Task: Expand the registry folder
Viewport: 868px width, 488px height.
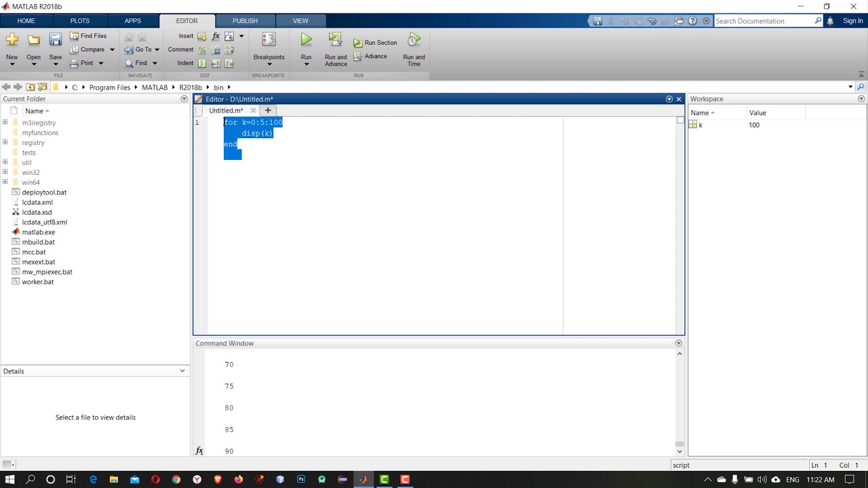Action: [5, 142]
